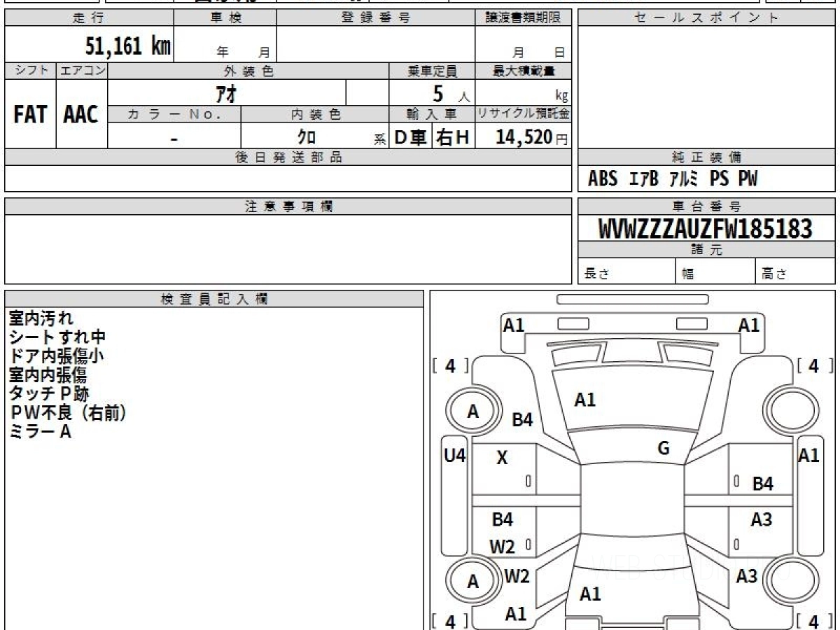Click the 最大積載量 header
This screenshot has width=840, height=630.
tap(524, 71)
